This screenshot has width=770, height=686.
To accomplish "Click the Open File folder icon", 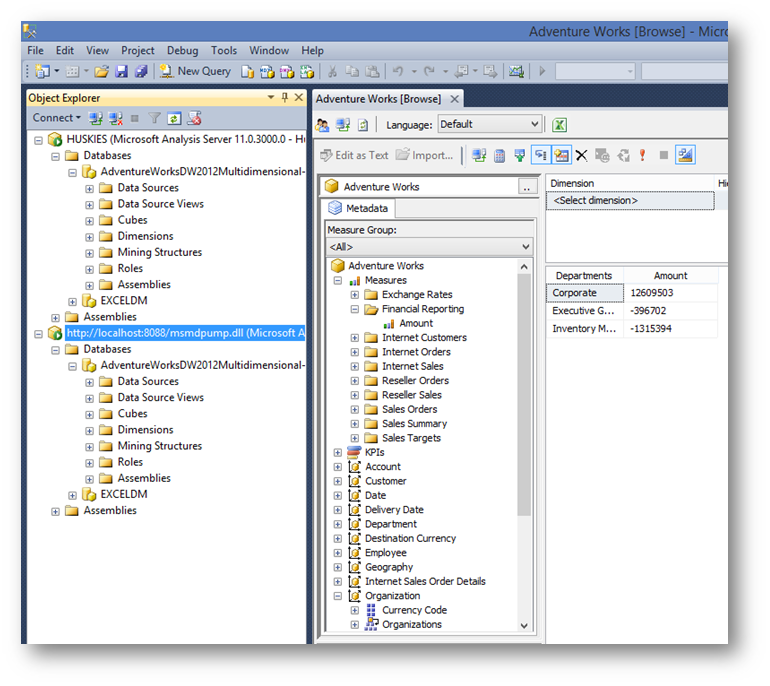I will (x=102, y=72).
